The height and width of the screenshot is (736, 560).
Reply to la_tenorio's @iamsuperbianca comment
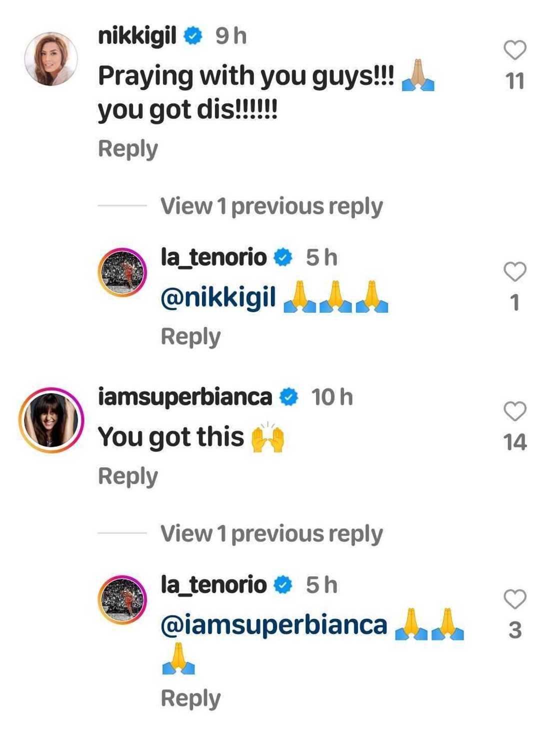click(x=190, y=698)
